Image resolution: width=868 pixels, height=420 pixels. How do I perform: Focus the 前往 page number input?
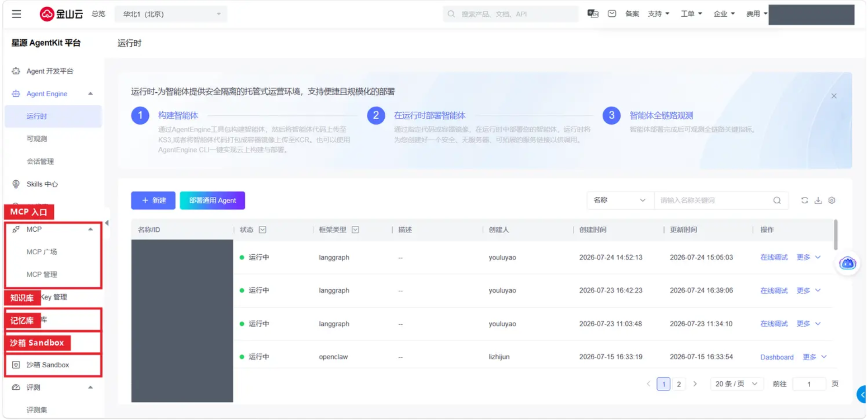pos(809,384)
